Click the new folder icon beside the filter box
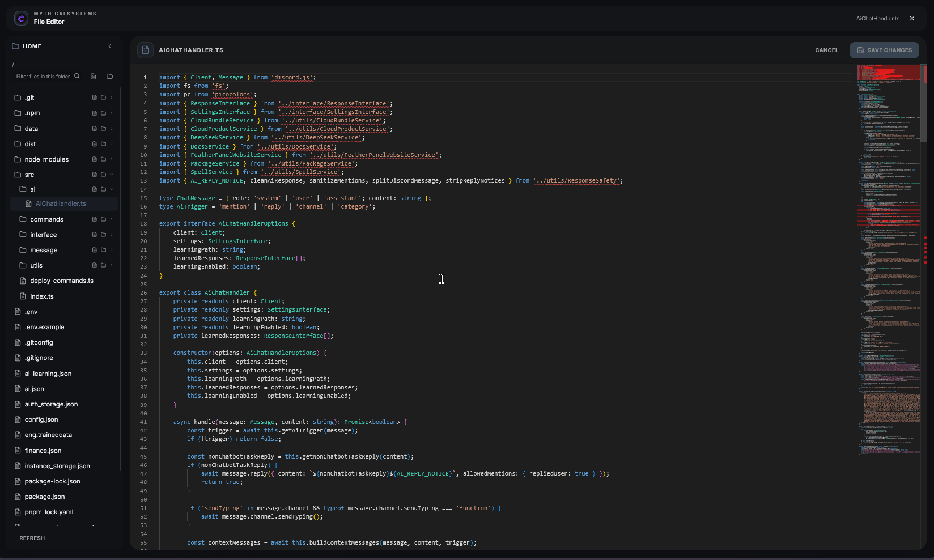The image size is (934, 560). coord(110,77)
